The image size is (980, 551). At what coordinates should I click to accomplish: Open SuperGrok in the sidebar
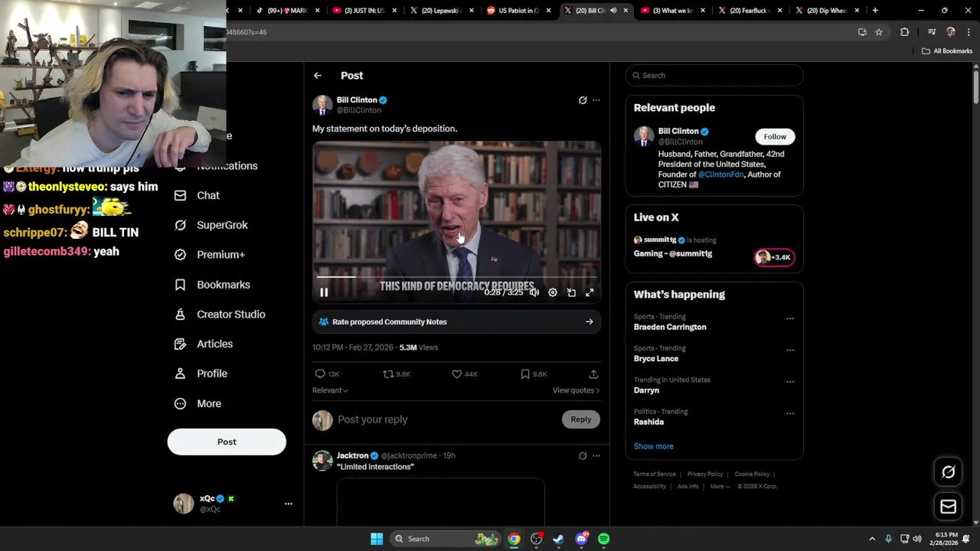(211, 225)
